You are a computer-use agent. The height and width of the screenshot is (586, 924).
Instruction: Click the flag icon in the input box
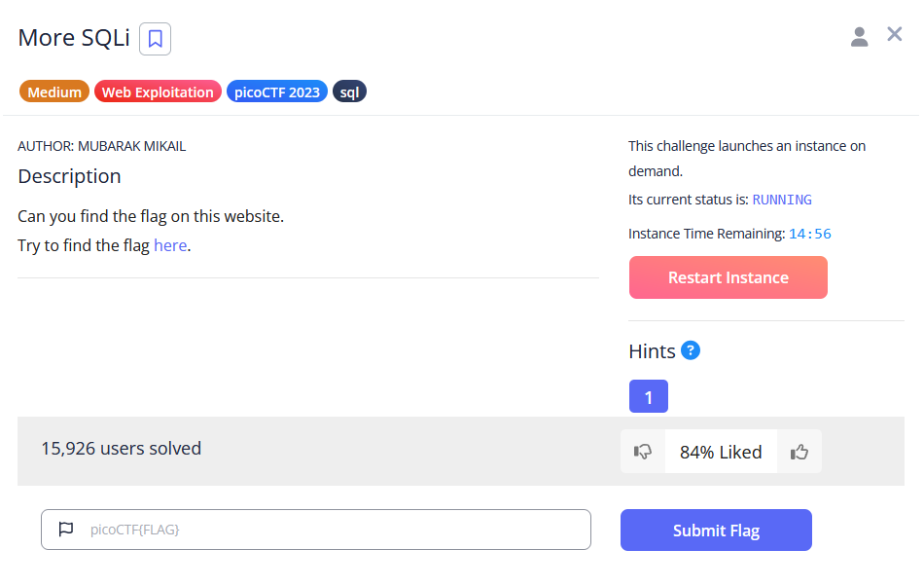click(66, 530)
